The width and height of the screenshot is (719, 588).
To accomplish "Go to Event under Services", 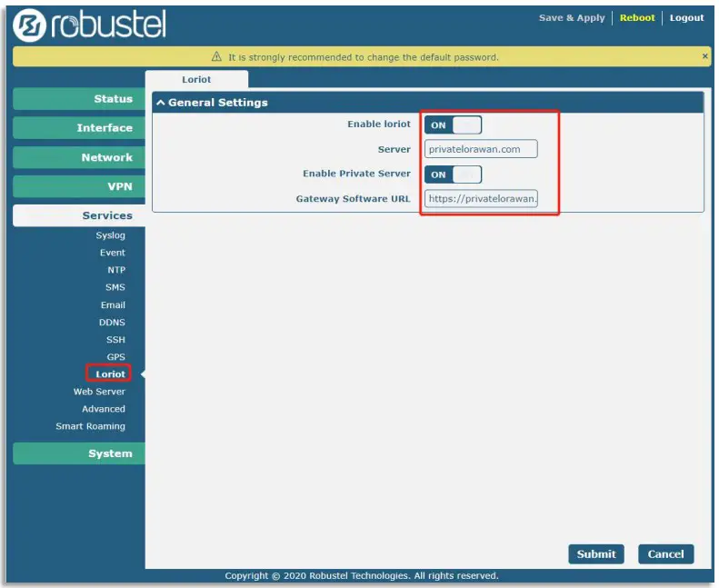I will pyautogui.click(x=113, y=253).
